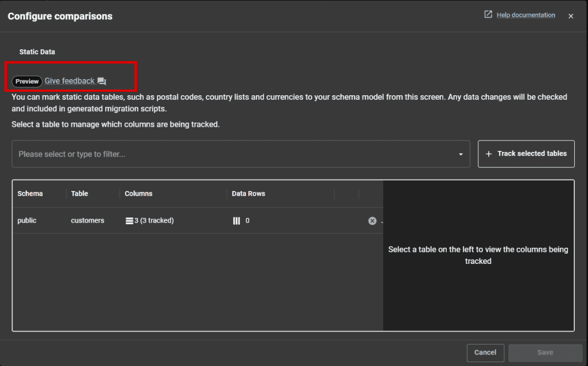Click the Cancel button
This screenshot has width=588, height=366.
click(485, 352)
